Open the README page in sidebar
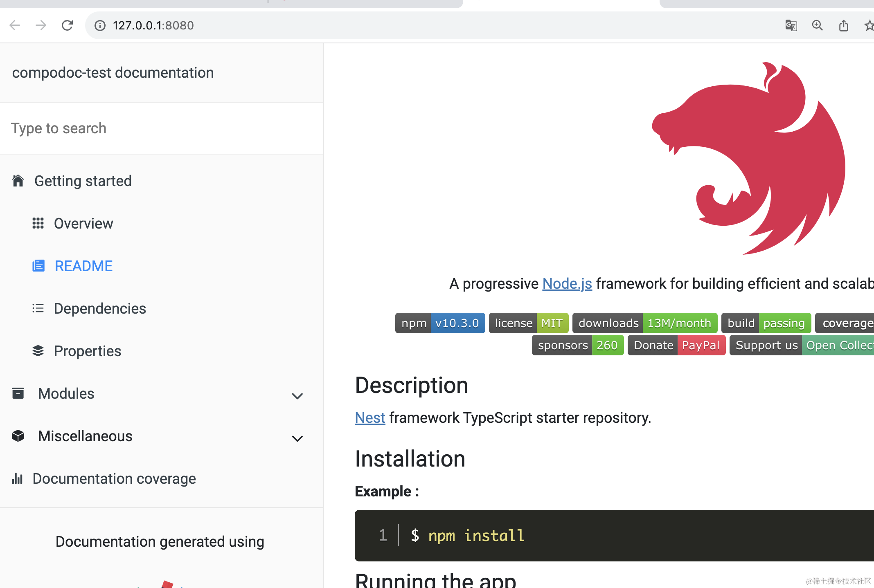The image size is (874, 588). point(83,266)
